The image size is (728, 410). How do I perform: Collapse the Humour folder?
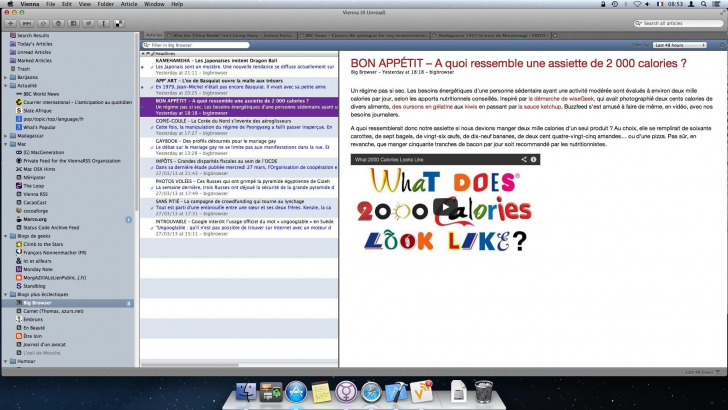tap(6, 361)
